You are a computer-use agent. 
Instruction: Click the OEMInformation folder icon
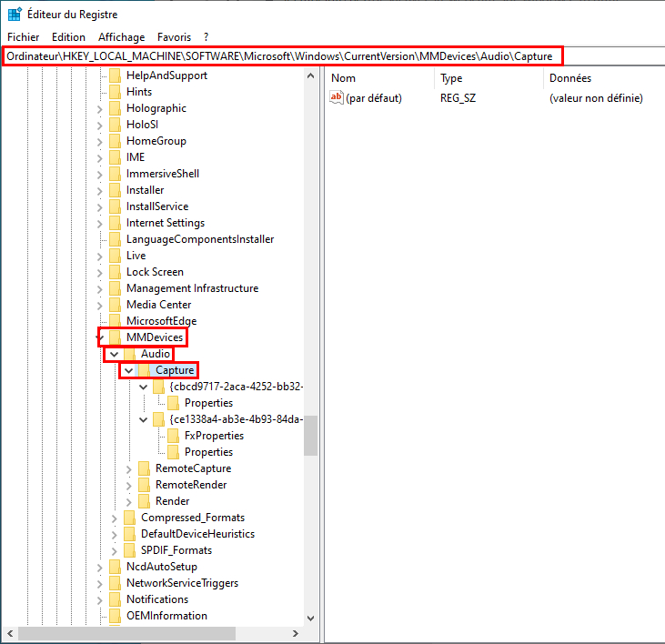[115, 616]
